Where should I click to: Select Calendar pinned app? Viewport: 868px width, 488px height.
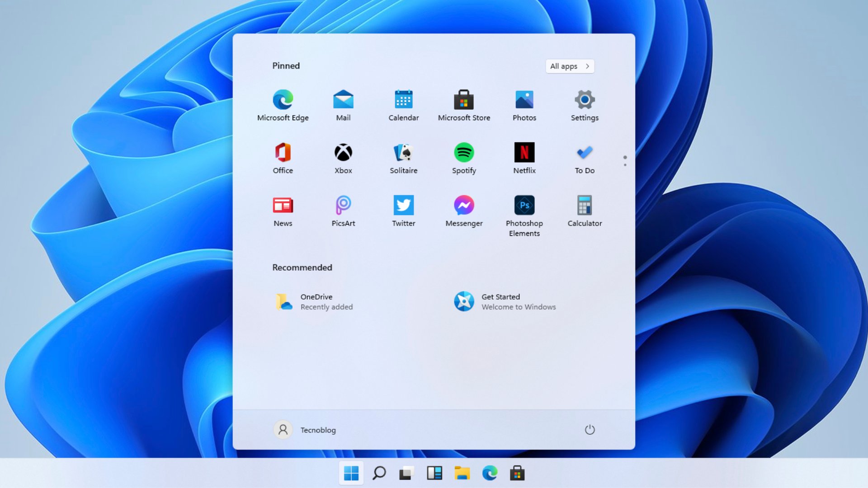[x=404, y=104]
